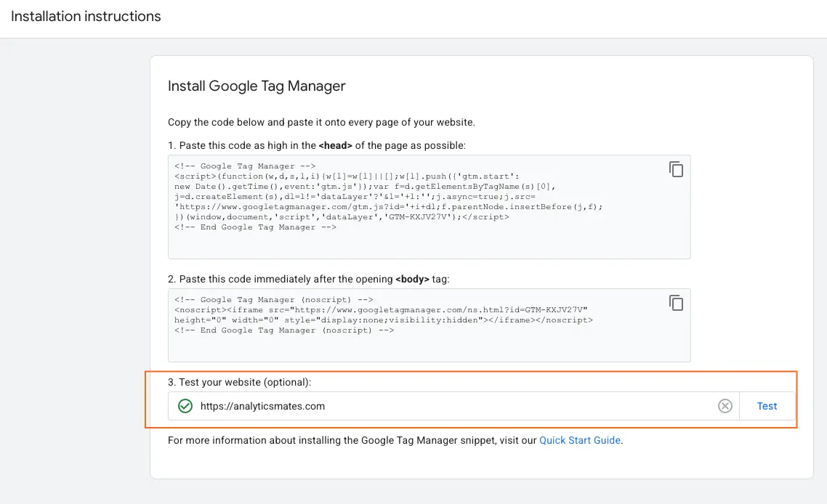Image resolution: width=827 pixels, height=504 pixels.
Task: Click the 'height="0" width="0"' code line
Action: click(384, 320)
